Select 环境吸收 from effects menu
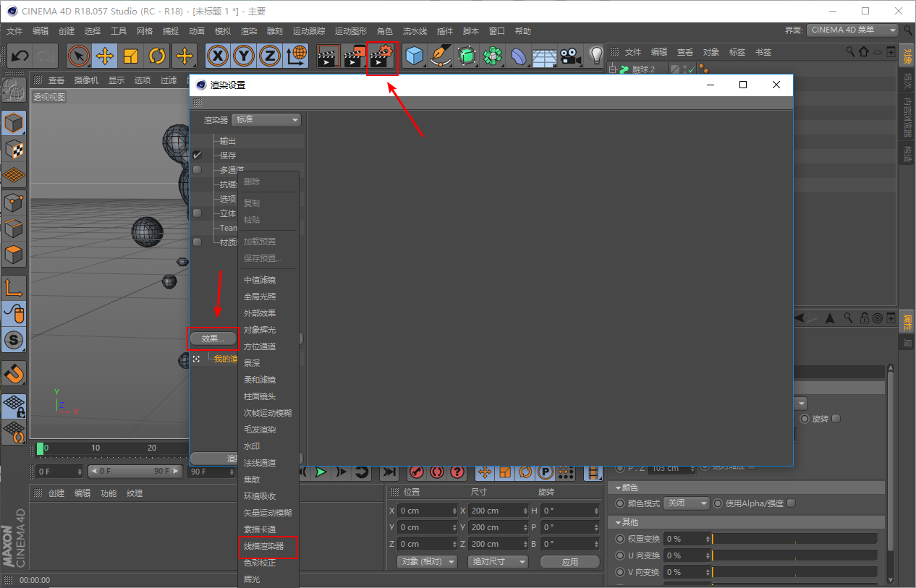The height and width of the screenshot is (588, 916). pyautogui.click(x=260, y=496)
